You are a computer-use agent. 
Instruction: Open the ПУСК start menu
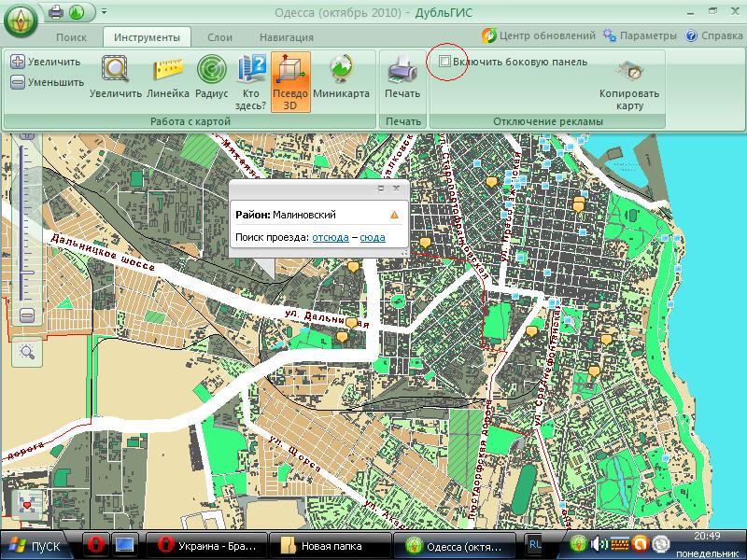(37, 546)
